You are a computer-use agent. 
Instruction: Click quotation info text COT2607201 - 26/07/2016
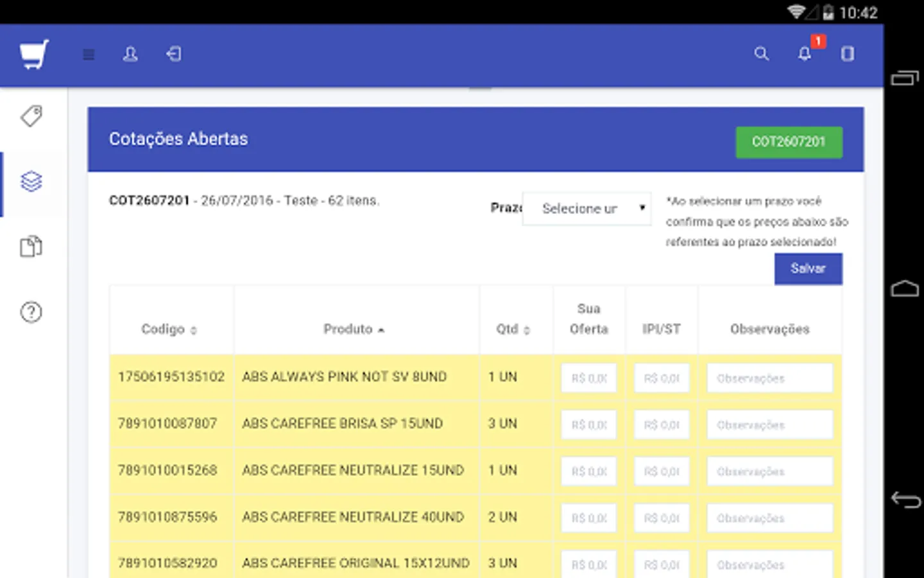pyautogui.click(x=244, y=200)
